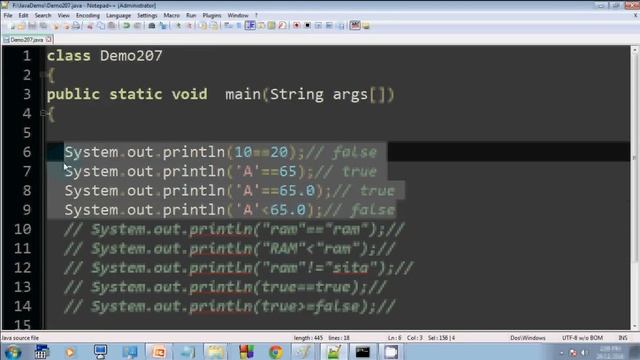The image size is (640, 360).
Task: Toggle synchronized horizontal scrolling
Action: point(214,26)
